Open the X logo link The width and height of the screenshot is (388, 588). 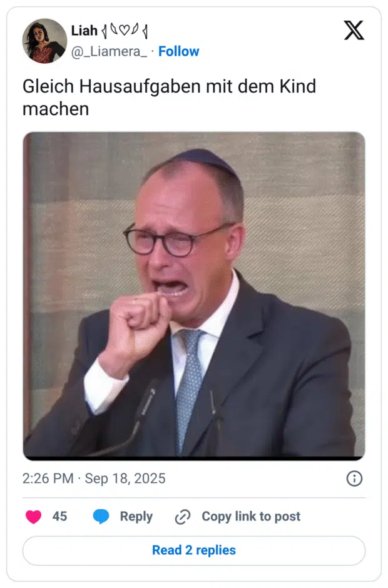point(354,31)
